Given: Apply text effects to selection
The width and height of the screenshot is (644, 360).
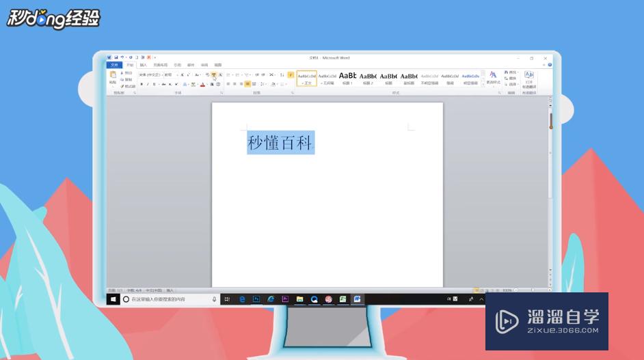Looking at the screenshot, I should click(x=186, y=84).
